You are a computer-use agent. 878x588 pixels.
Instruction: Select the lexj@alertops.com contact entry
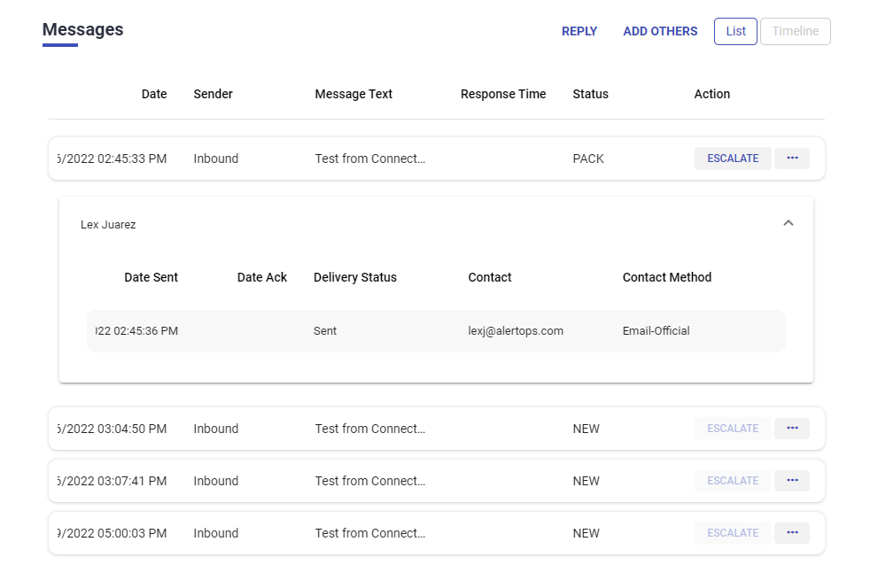tap(516, 331)
